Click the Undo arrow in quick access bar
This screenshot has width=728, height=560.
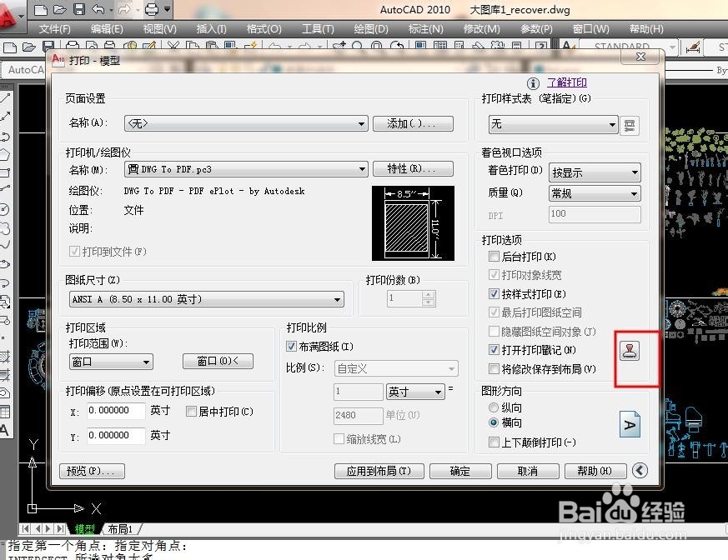98,9
